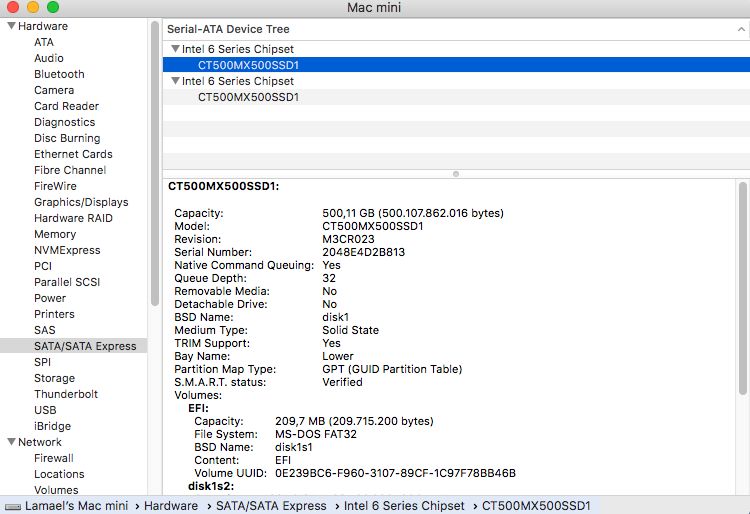View Ethernet Cards information
This screenshot has height=514, width=750.
pyautogui.click(x=73, y=154)
